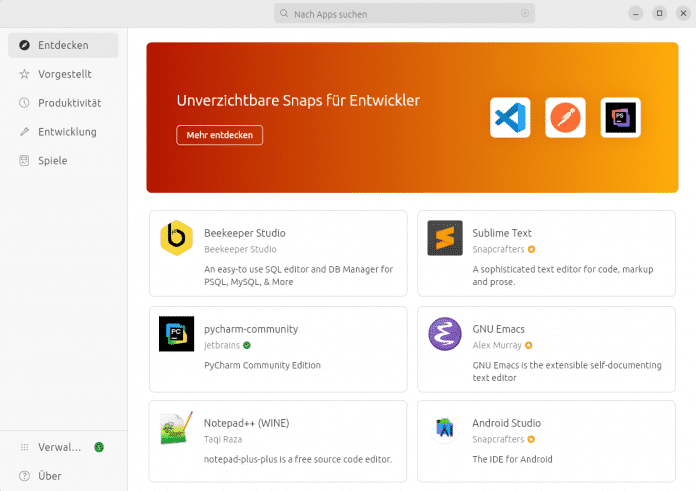The width and height of the screenshot is (696, 491).
Task: Click the wrench icon next to Entwicklung
Action: click(x=24, y=132)
